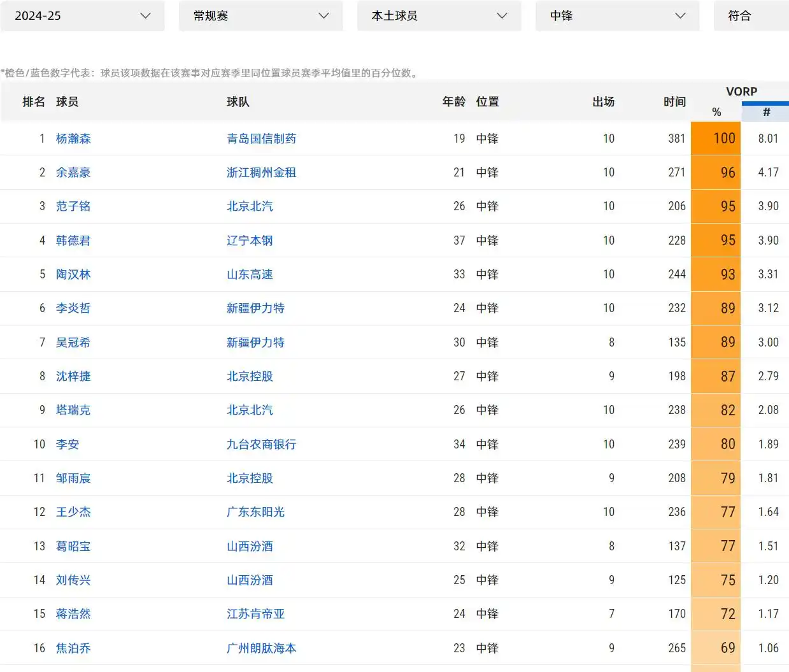This screenshot has height=672, width=789.
Task: Open player 吴冠希 profile
Action: click(73, 343)
